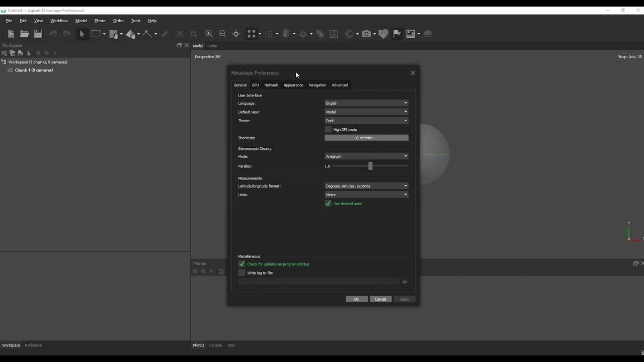Switch to the Navigation preferences tab
This screenshot has width=644, height=362.
click(317, 85)
